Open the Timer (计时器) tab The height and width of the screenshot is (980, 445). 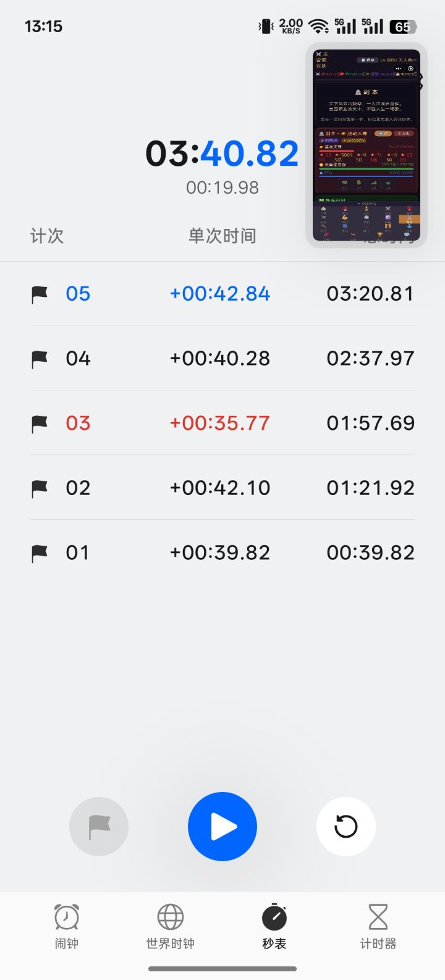pyautogui.click(x=378, y=926)
